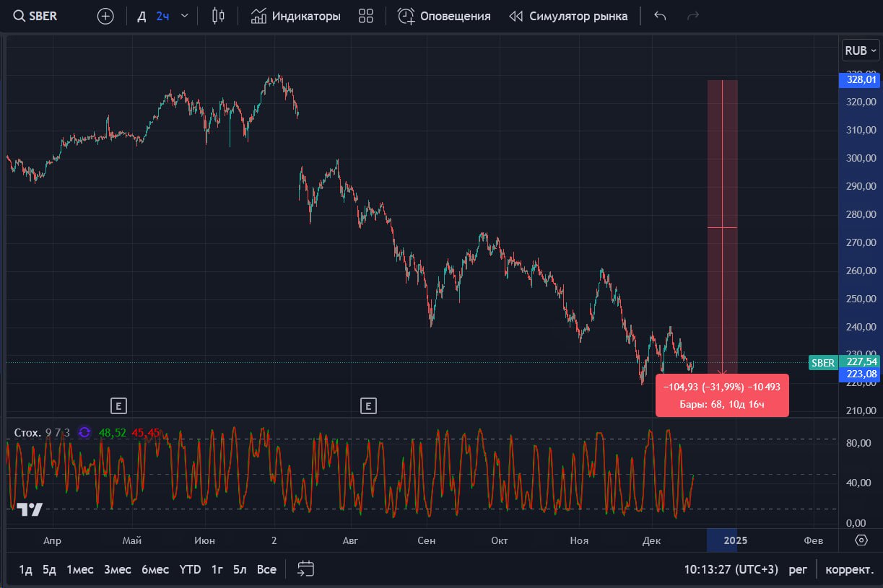883x588 pixels.
Task: Click the 223,08 blue price label
Action: pos(858,374)
